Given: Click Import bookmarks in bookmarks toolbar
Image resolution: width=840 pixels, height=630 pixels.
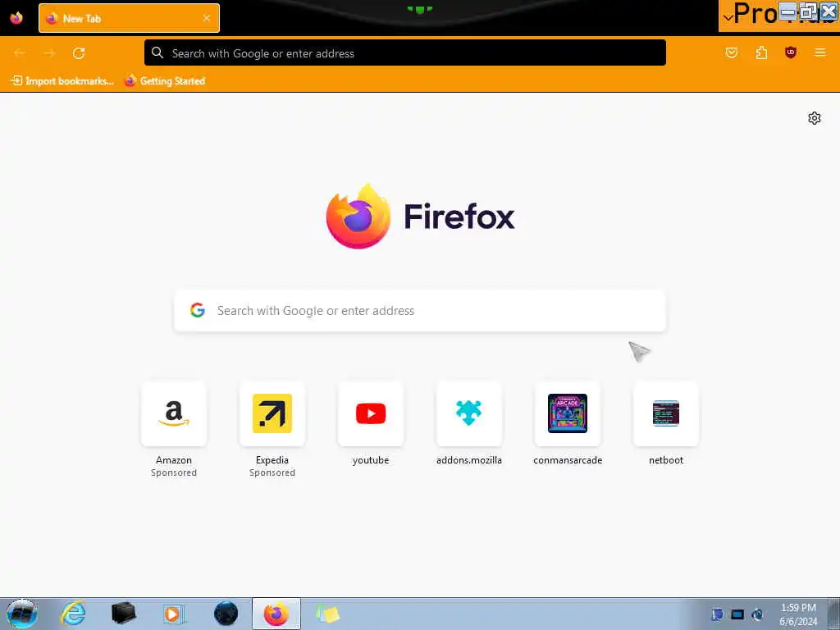Looking at the screenshot, I should [62, 81].
